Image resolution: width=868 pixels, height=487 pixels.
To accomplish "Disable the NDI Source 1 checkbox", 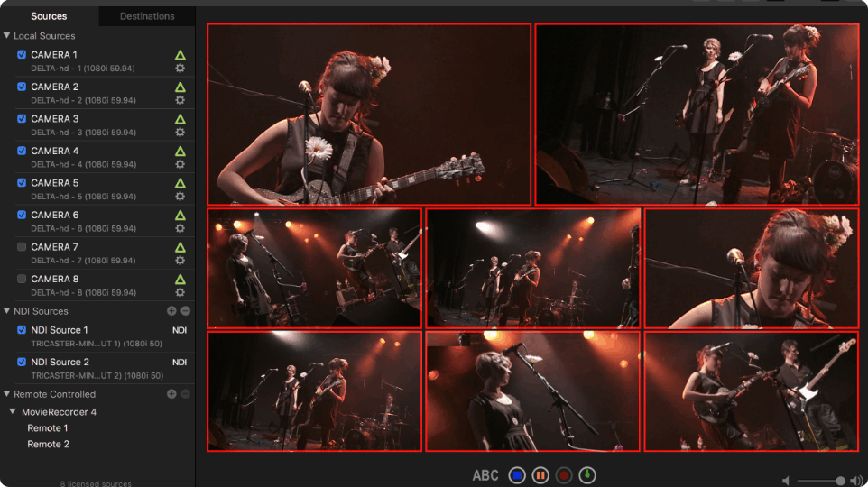I will 22,330.
